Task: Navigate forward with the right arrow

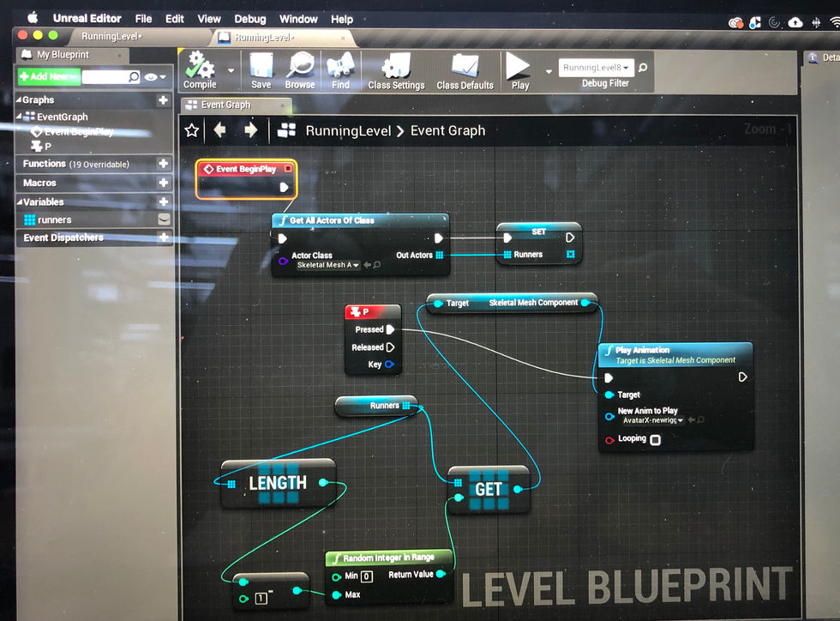Action: point(250,130)
